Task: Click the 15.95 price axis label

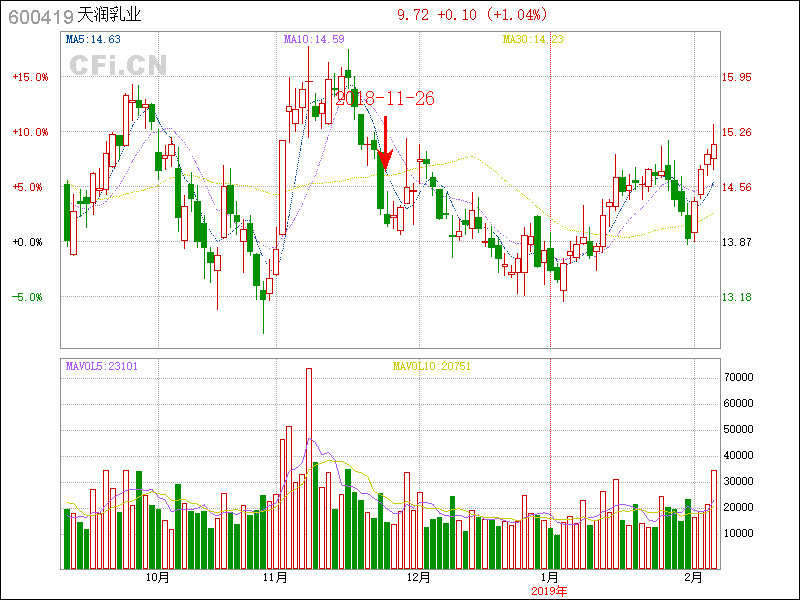Action: 737,77
